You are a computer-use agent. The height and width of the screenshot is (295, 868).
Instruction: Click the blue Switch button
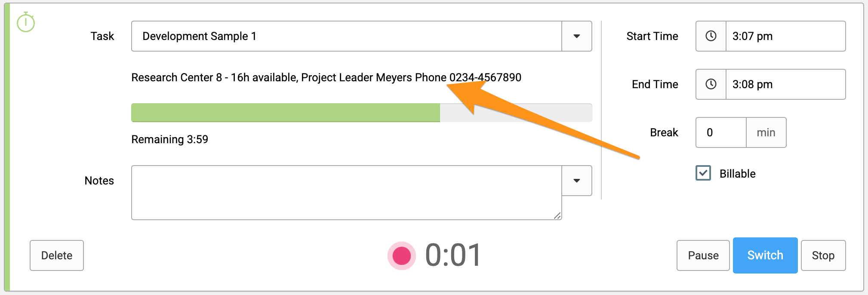pos(765,255)
